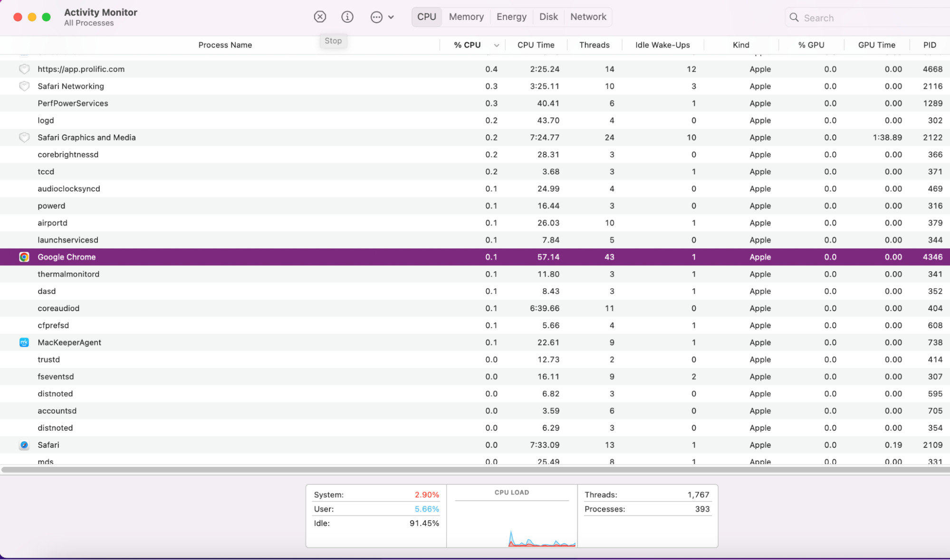950x560 pixels.
Task: Toggle the % CPU sort direction chevron
Action: click(x=496, y=45)
